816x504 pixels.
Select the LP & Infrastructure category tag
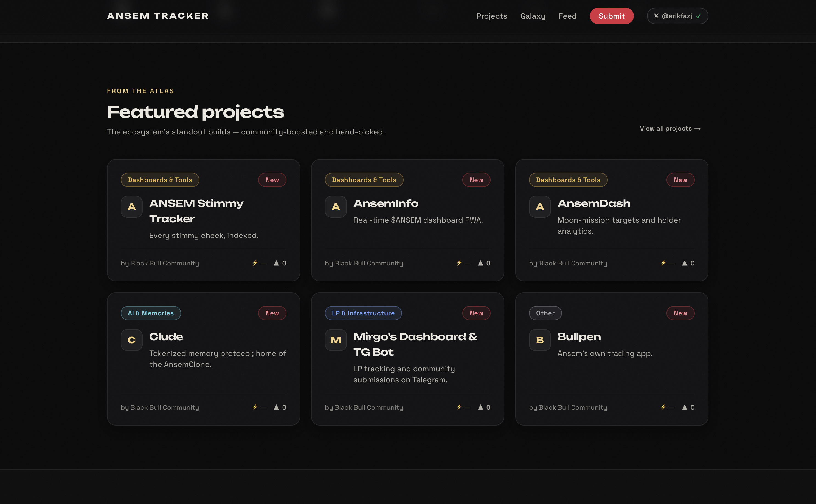coord(363,313)
